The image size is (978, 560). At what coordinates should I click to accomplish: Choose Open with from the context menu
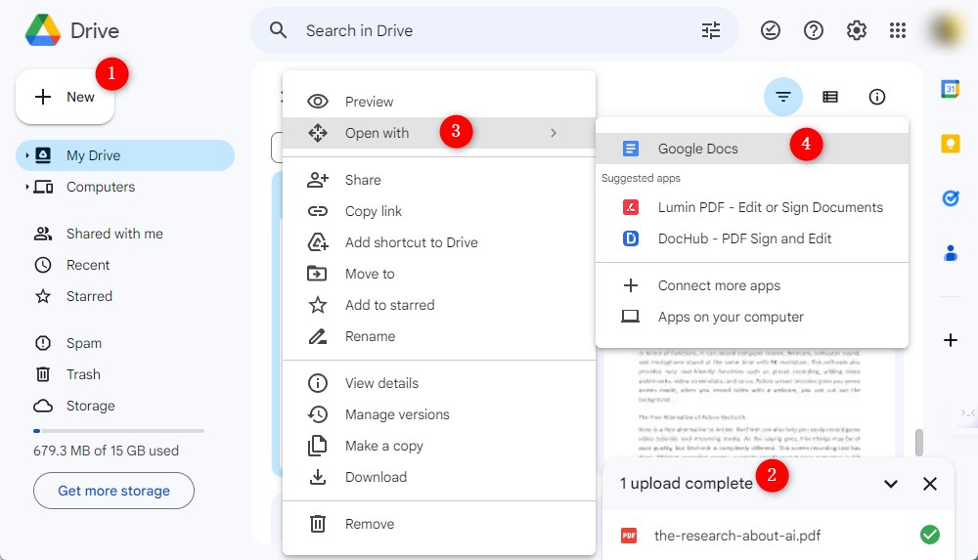[x=439, y=133]
